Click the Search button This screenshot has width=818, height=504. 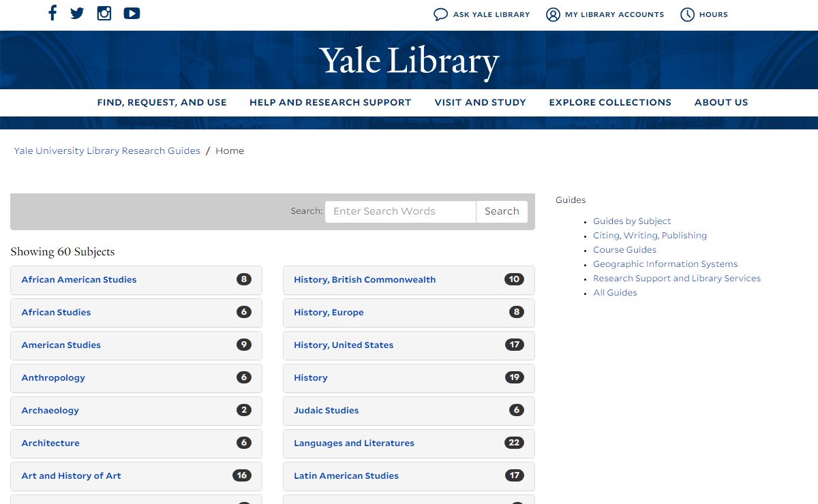[502, 211]
